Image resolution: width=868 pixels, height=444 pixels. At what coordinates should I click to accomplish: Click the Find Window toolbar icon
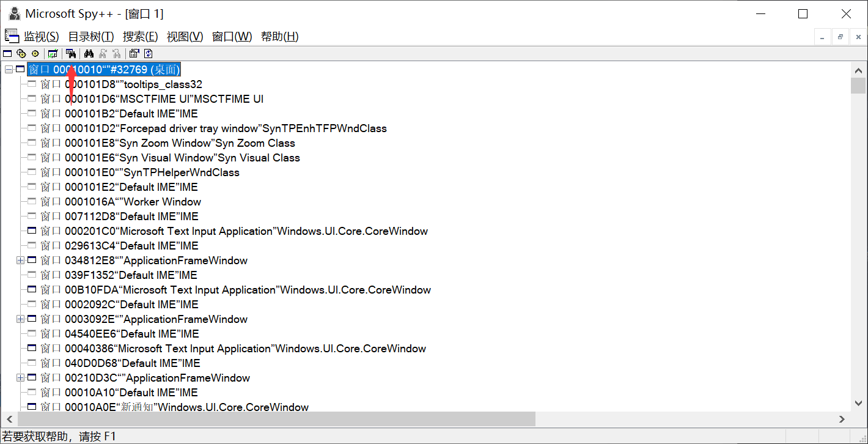point(71,54)
